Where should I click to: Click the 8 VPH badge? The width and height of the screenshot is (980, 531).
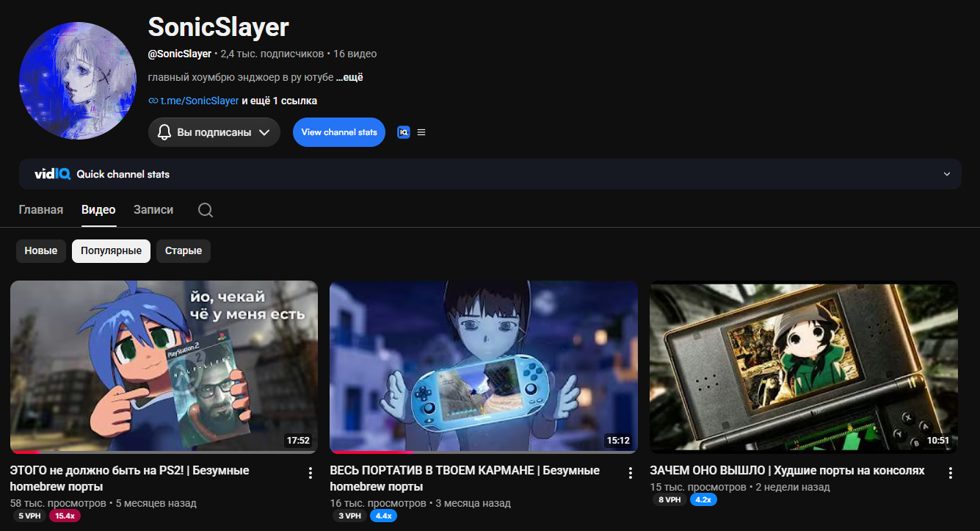pos(669,499)
